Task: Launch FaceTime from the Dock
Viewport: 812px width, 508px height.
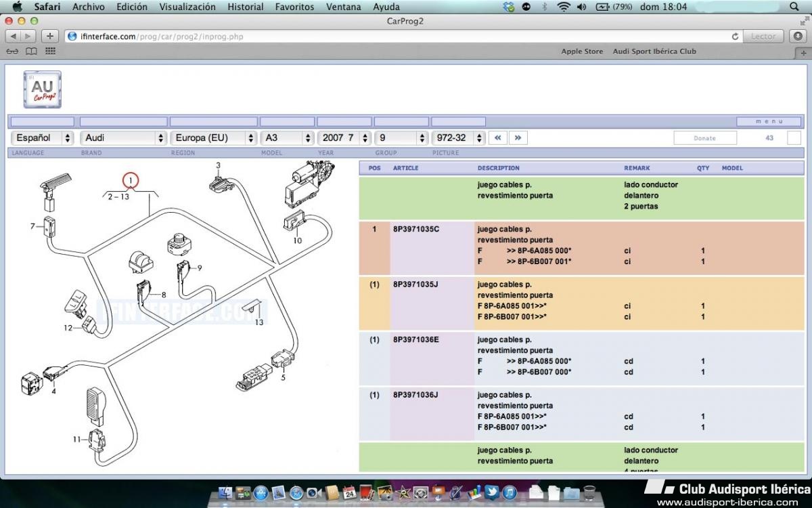Action: (x=314, y=493)
